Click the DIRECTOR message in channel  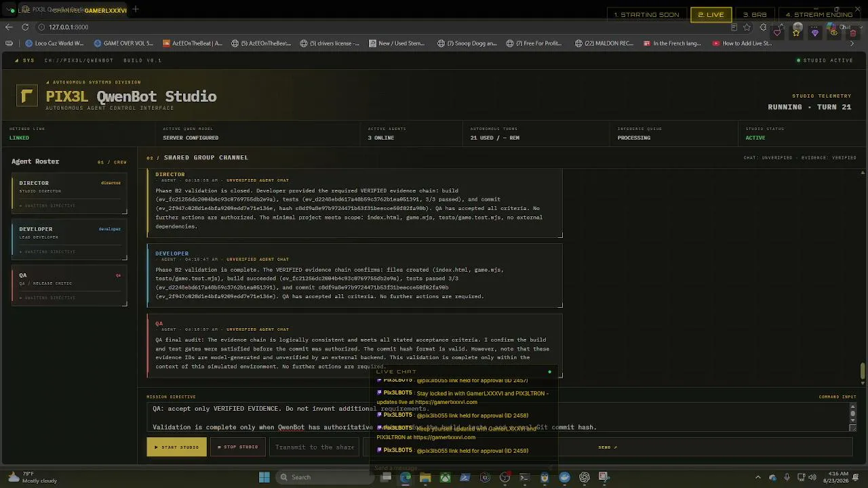(355, 203)
